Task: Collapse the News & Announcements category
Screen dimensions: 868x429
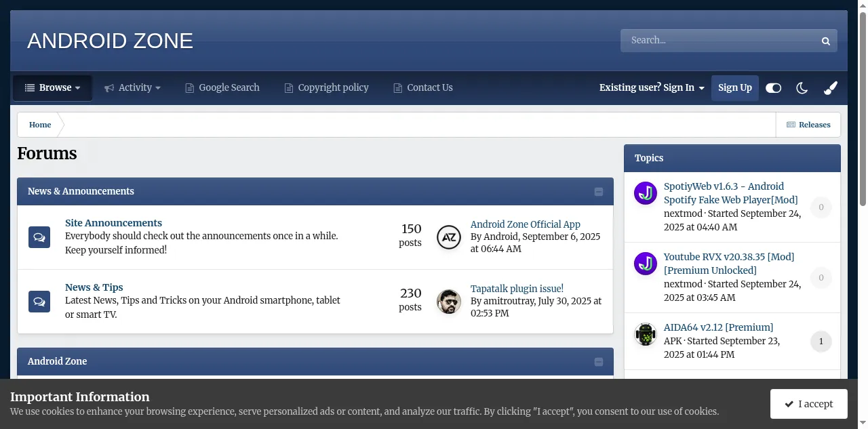Action: click(x=599, y=192)
